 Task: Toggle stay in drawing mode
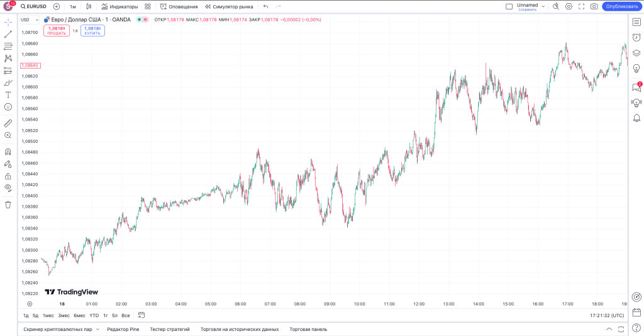tap(8, 164)
